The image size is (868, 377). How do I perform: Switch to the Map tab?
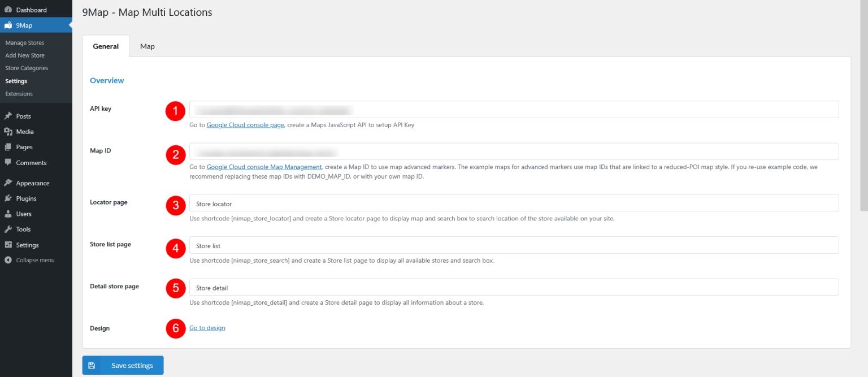click(x=147, y=46)
